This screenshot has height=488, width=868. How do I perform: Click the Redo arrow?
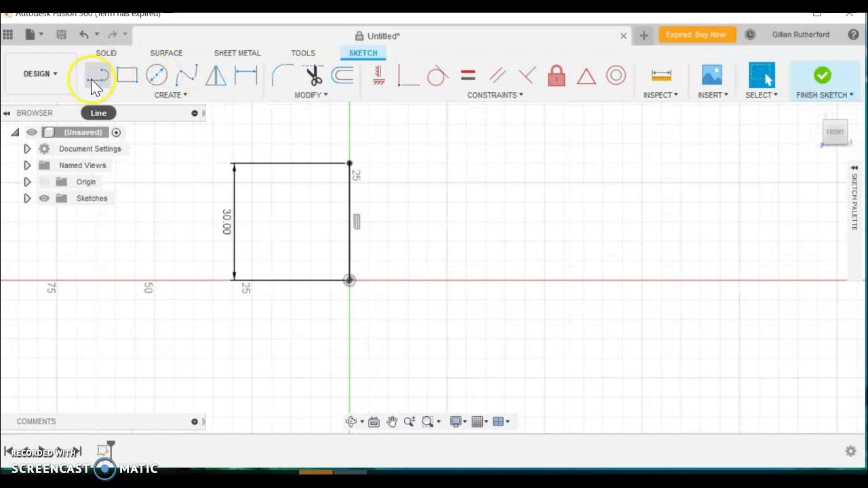113,35
